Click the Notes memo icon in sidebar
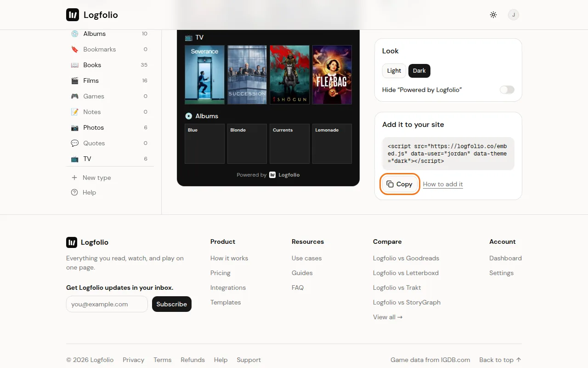 click(x=74, y=112)
